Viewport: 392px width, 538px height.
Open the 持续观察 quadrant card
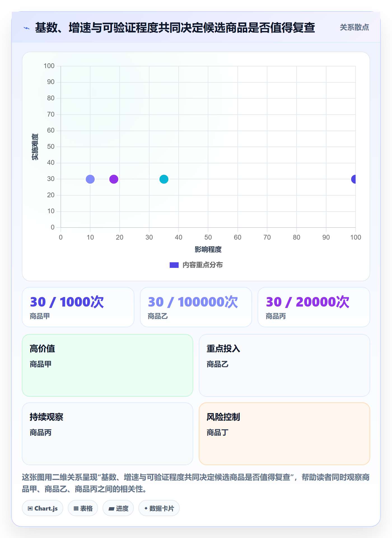click(x=108, y=434)
